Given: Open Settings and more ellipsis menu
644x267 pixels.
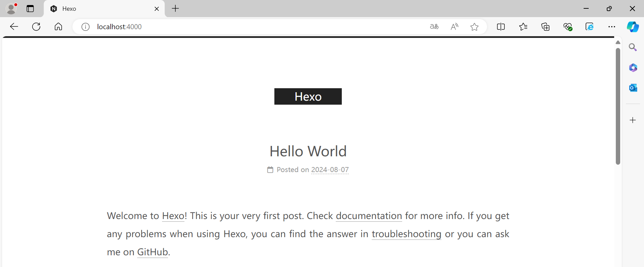Looking at the screenshot, I should 612,26.
